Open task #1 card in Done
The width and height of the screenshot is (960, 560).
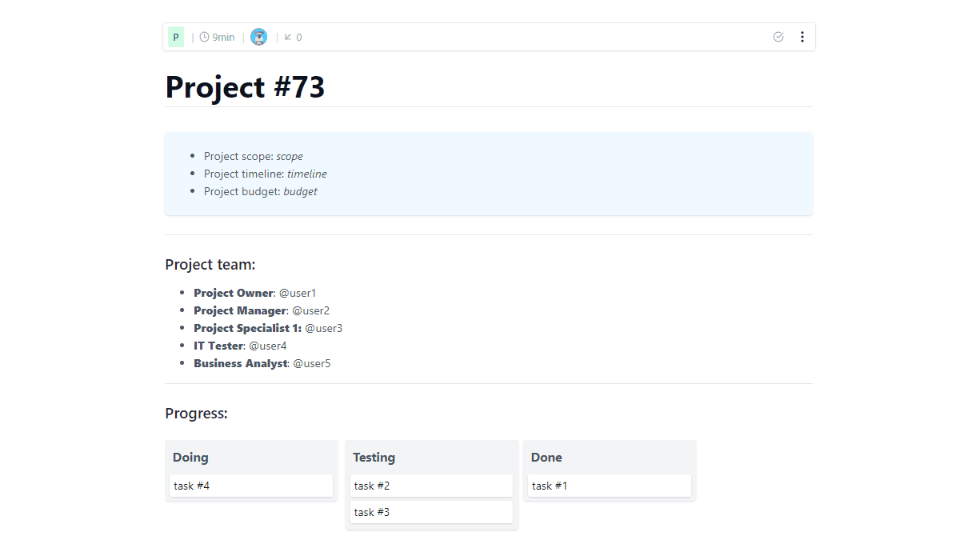(x=609, y=486)
